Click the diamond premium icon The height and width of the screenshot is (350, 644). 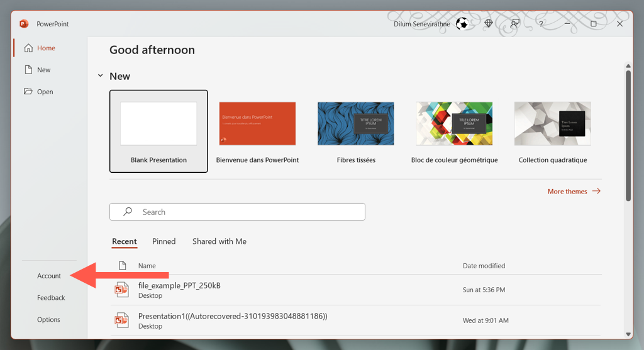tap(488, 24)
